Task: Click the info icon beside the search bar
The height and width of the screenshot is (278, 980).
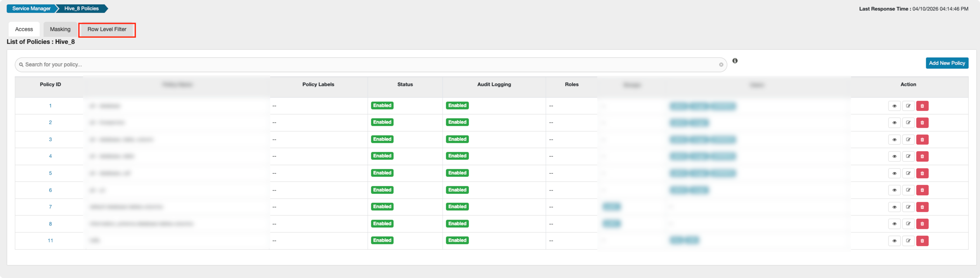Action: point(735,61)
